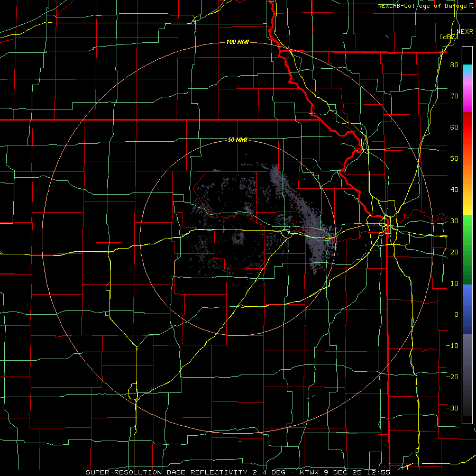476x476 pixels.
Task: Click the 60 value on dBZ scale
Action: 454,127
